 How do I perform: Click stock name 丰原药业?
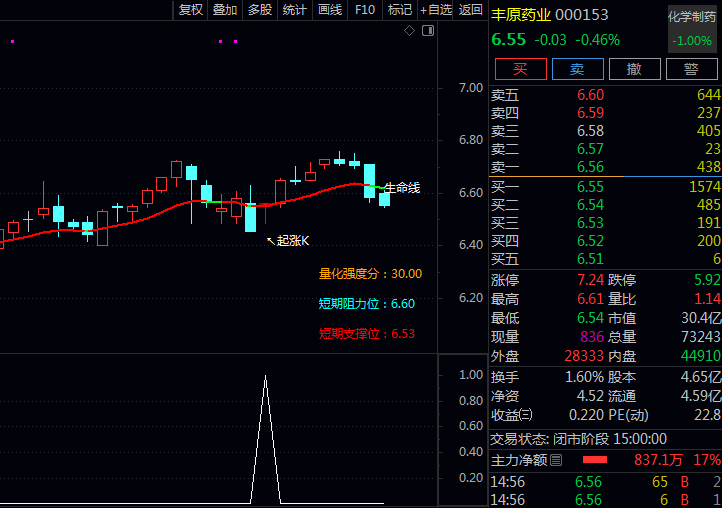point(521,15)
